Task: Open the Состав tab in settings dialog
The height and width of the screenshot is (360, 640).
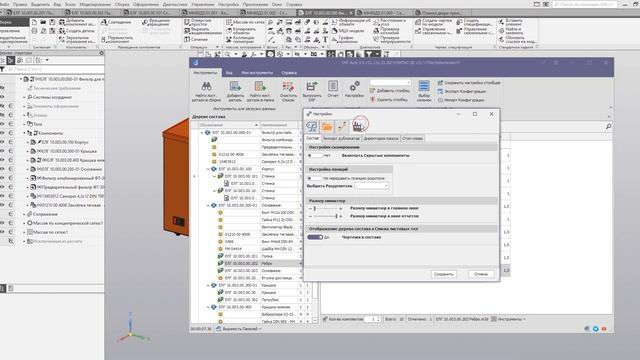Action: pos(313,138)
